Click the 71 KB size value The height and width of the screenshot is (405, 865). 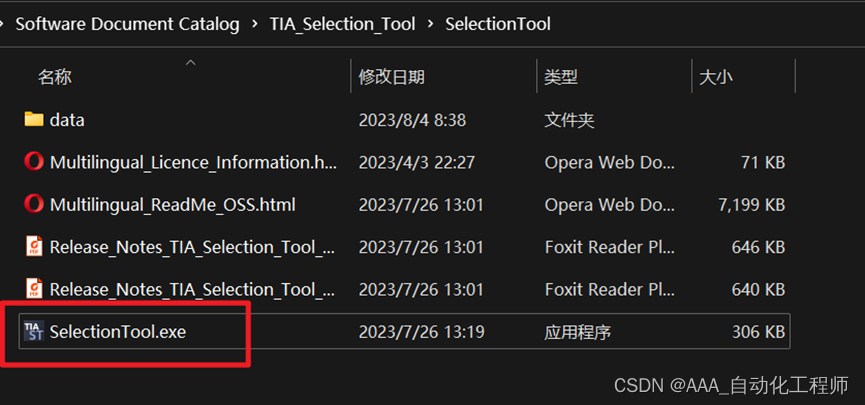point(763,163)
